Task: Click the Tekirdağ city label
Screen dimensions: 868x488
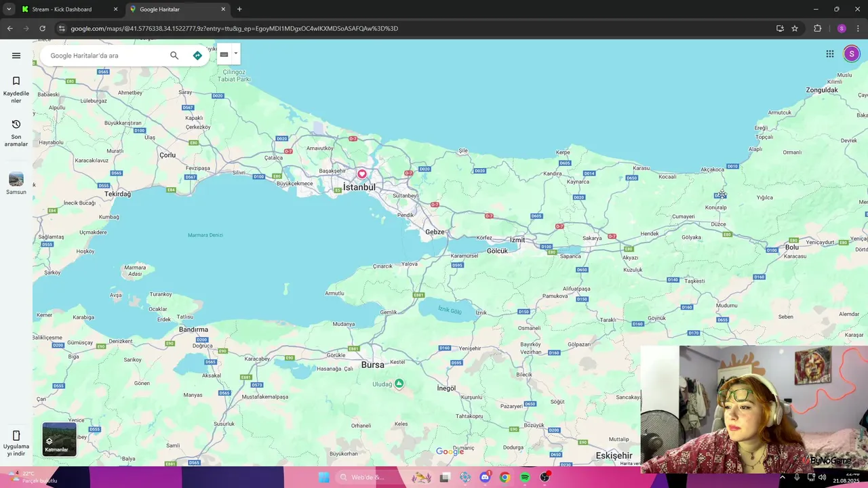Action: click(x=117, y=194)
